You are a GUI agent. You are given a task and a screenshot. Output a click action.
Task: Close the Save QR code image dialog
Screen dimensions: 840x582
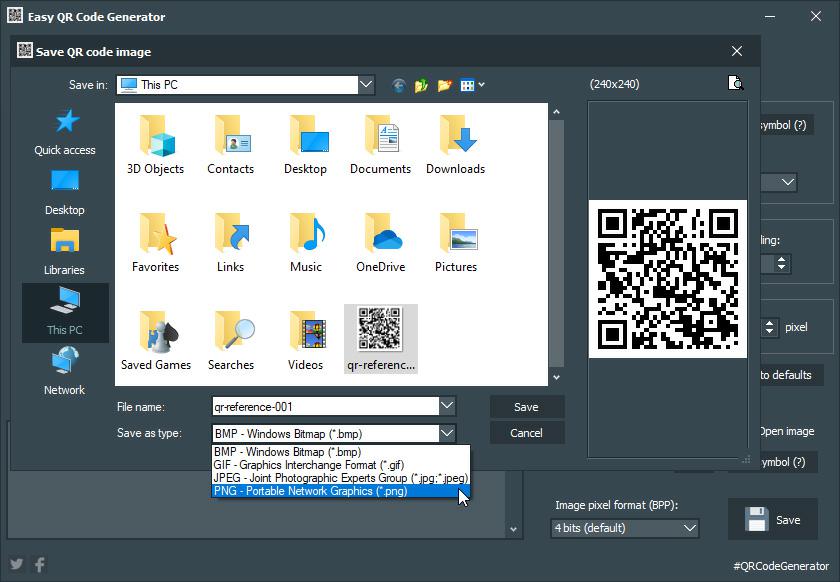point(737,51)
